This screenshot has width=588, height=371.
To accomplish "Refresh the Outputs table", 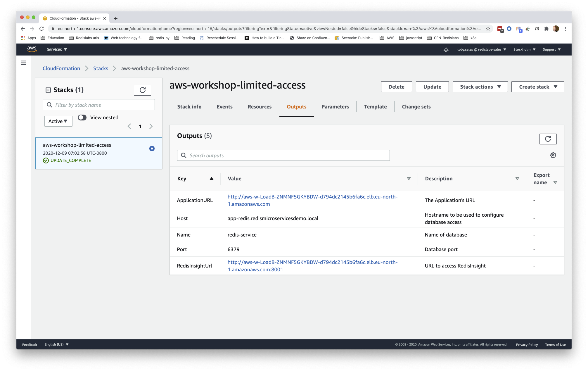I will coord(548,139).
